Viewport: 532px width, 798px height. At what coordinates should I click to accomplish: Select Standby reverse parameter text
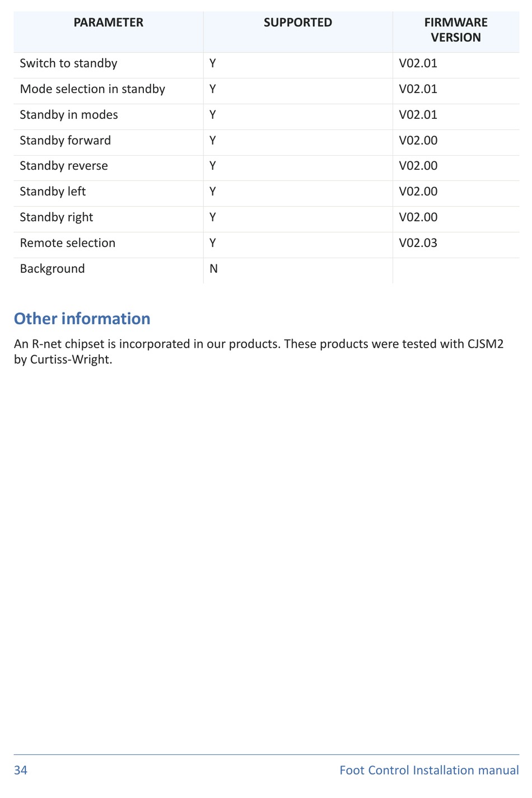64,166
